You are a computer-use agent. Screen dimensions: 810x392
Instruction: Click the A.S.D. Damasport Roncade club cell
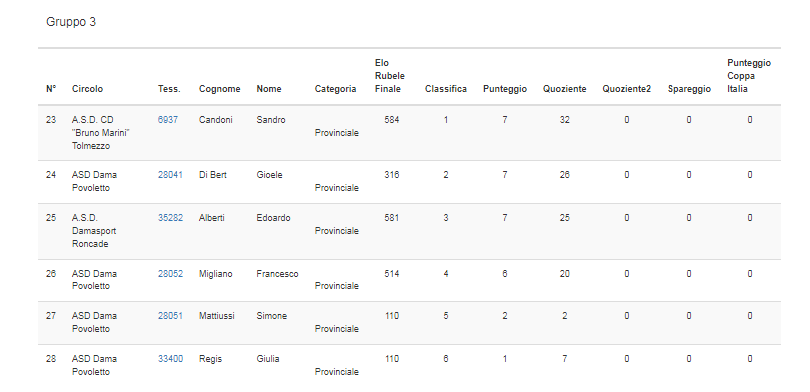point(94,231)
